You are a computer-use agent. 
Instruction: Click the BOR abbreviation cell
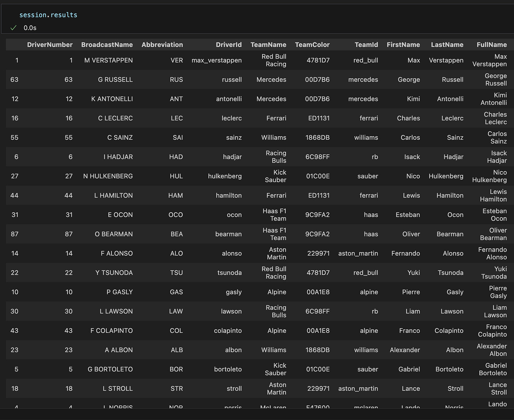point(176,370)
